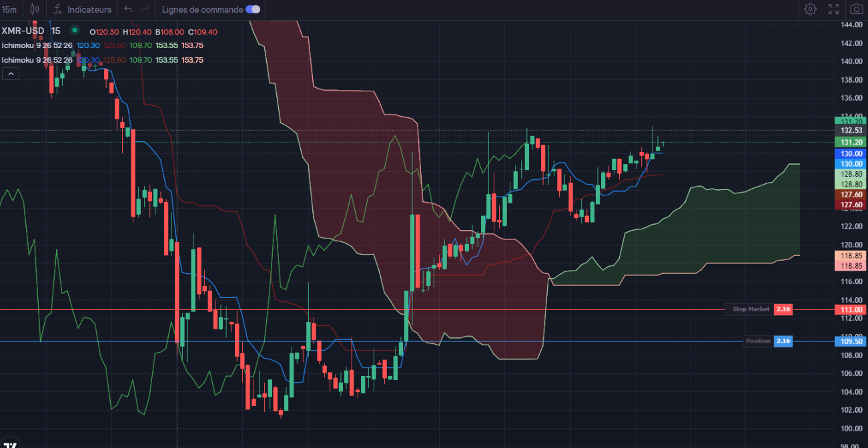This screenshot has height=448, width=868.
Task: Select the first Ichimoku 9 26 52 26 legend
Action: click(37, 45)
